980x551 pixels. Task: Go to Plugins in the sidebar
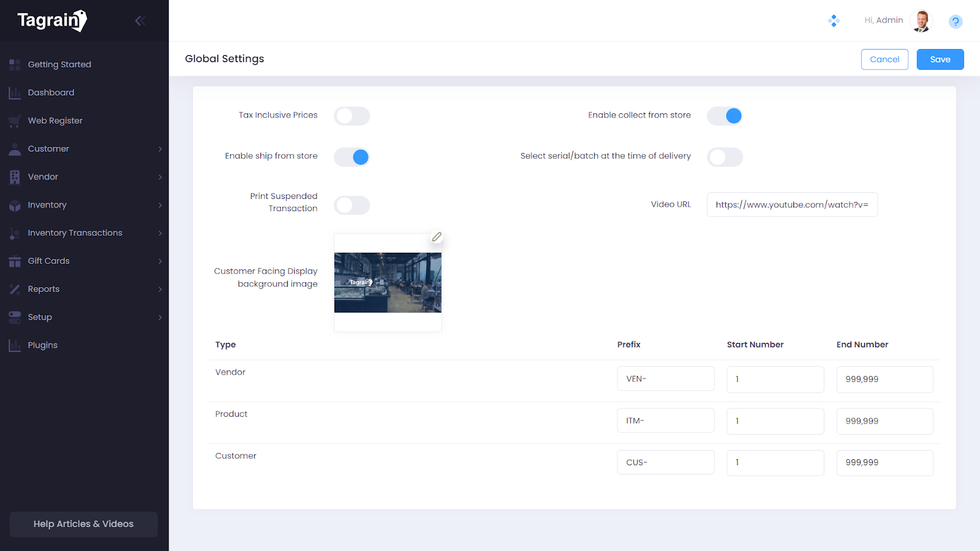(42, 345)
